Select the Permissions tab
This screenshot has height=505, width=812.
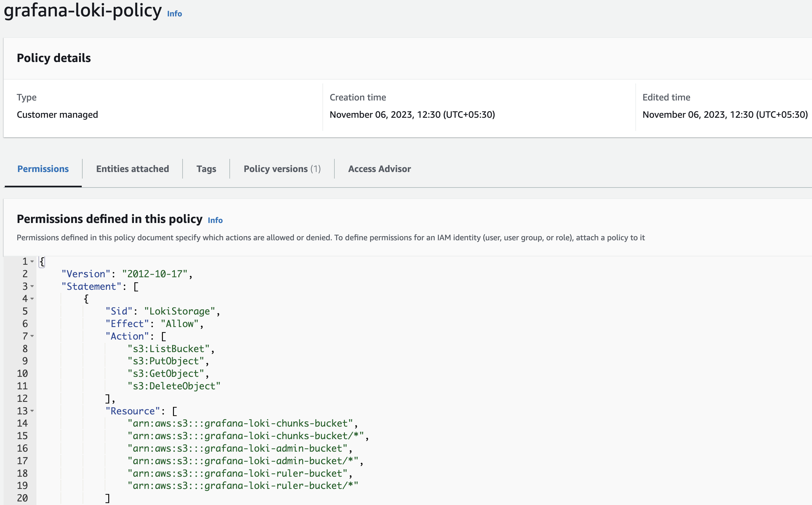(x=43, y=169)
